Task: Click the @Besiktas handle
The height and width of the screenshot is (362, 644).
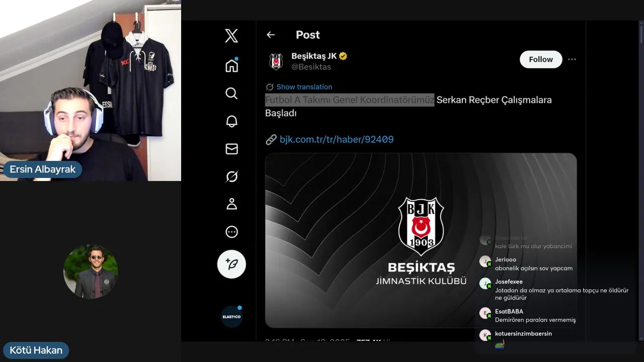Action: click(x=311, y=67)
